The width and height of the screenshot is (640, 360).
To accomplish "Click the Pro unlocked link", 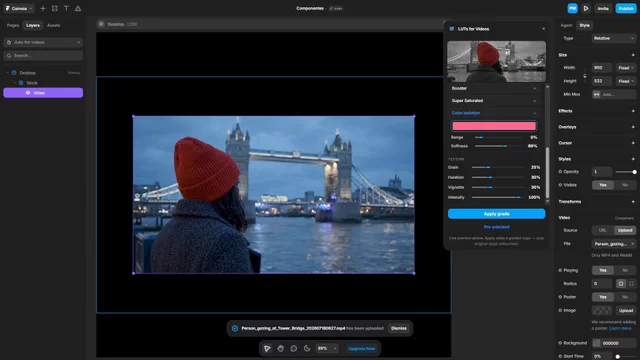I will [496, 227].
